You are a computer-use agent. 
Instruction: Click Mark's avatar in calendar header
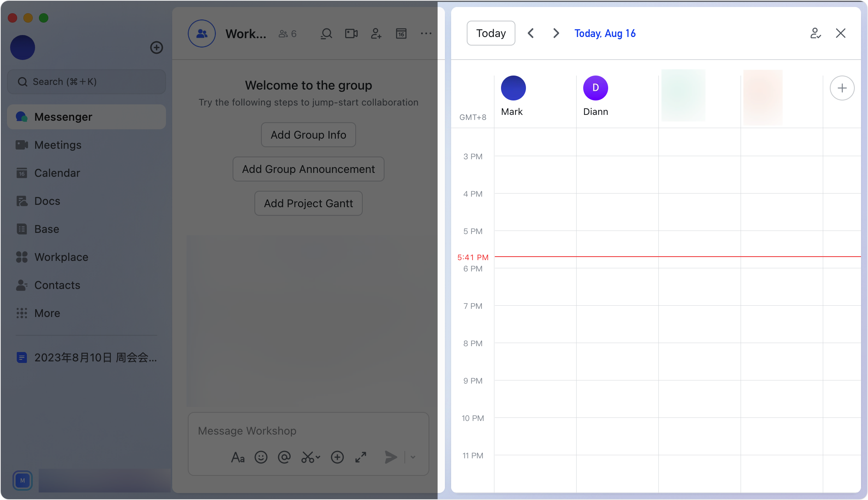click(513, 88)
